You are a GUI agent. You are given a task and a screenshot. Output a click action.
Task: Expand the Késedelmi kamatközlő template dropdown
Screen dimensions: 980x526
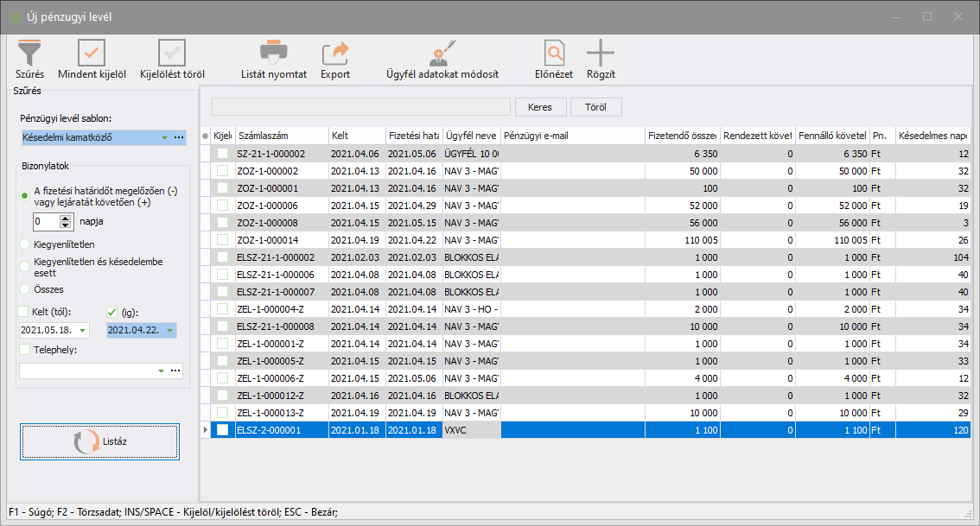[x=163, y=137]
